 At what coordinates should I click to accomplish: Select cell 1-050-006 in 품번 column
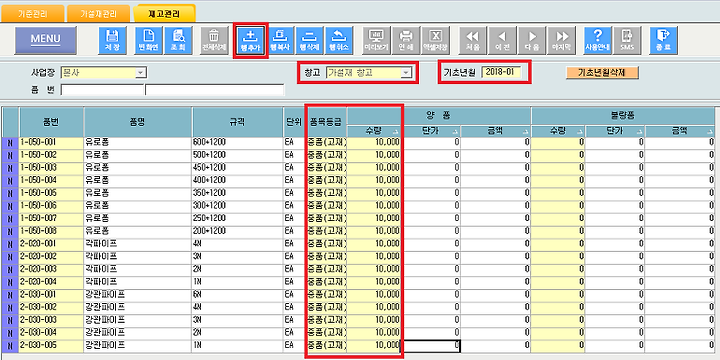[x=51, y=206]
